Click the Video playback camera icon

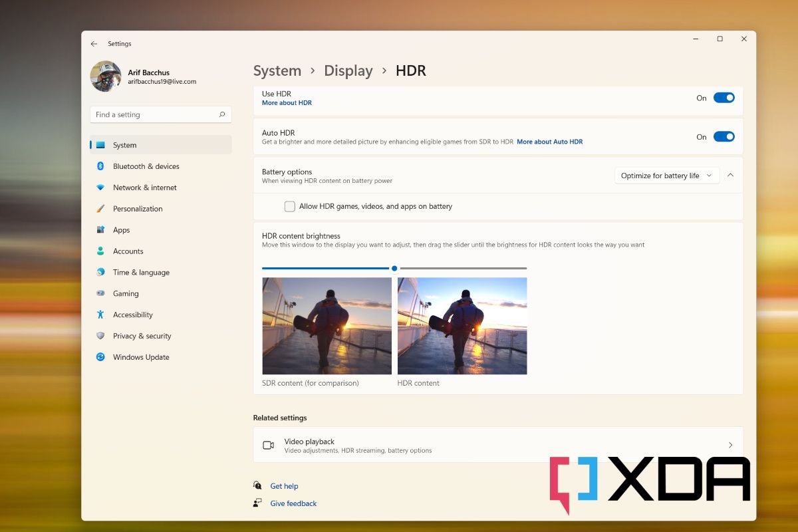click(268, 444)
